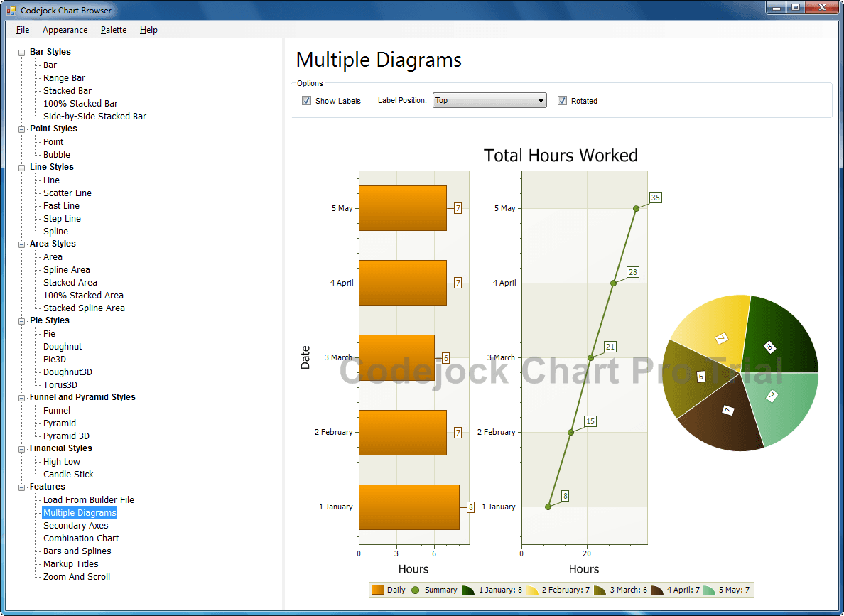Select Spline under Line Styles

click(55, 232)
